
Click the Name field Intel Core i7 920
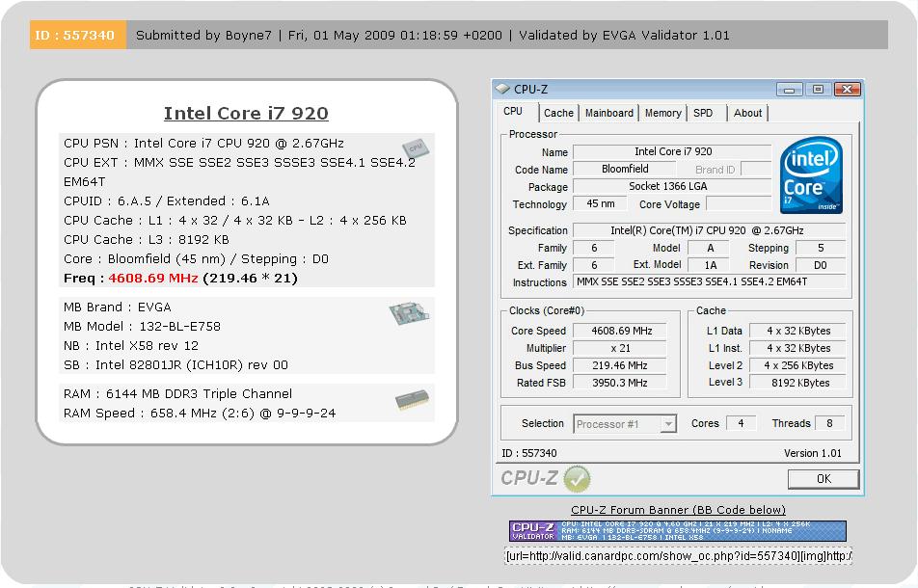pyautogui.click(x=673, y=151)
